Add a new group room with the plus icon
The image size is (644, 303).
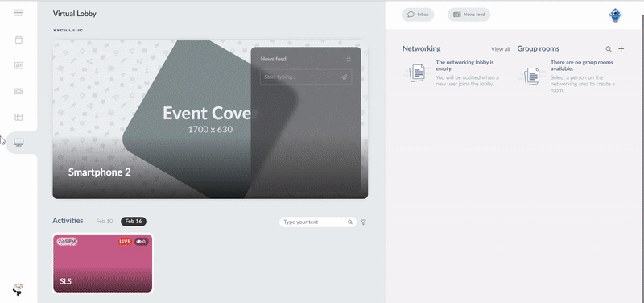(621, 48)
